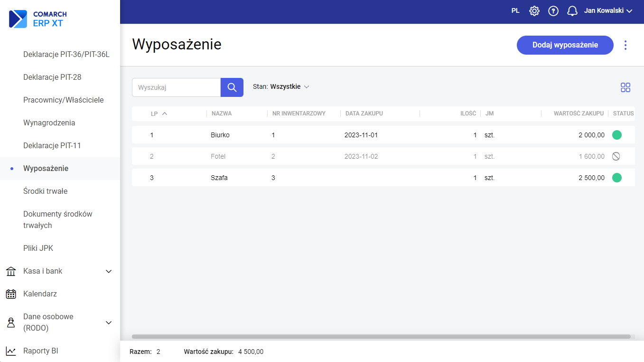
Task: Click green status dot for Biurko
Action: pos(616,135)
